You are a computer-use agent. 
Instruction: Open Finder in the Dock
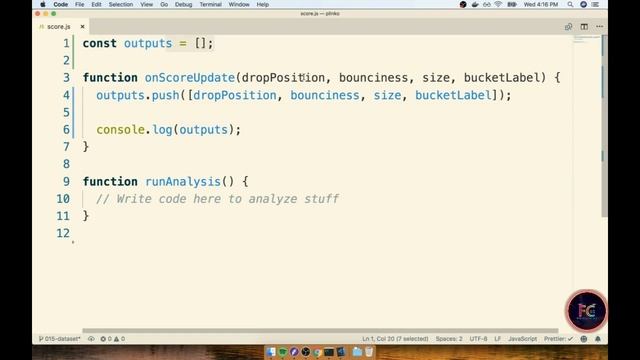point(271,351)
